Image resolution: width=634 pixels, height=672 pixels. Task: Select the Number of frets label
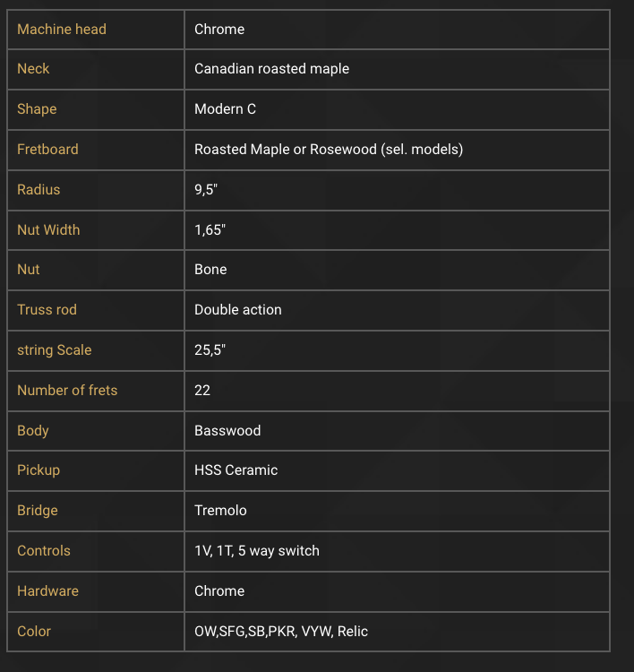pos(67,390)
